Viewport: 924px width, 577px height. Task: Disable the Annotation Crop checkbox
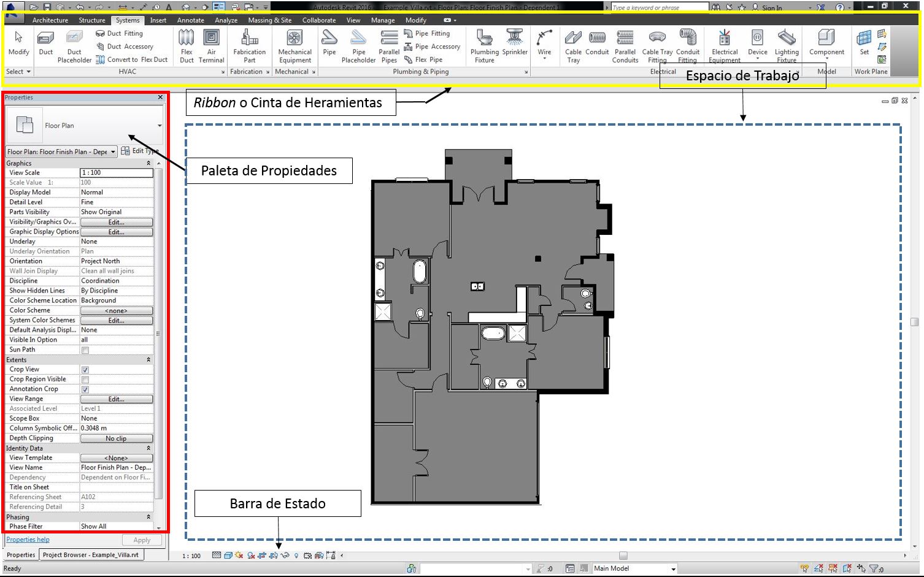pos(84,389)
